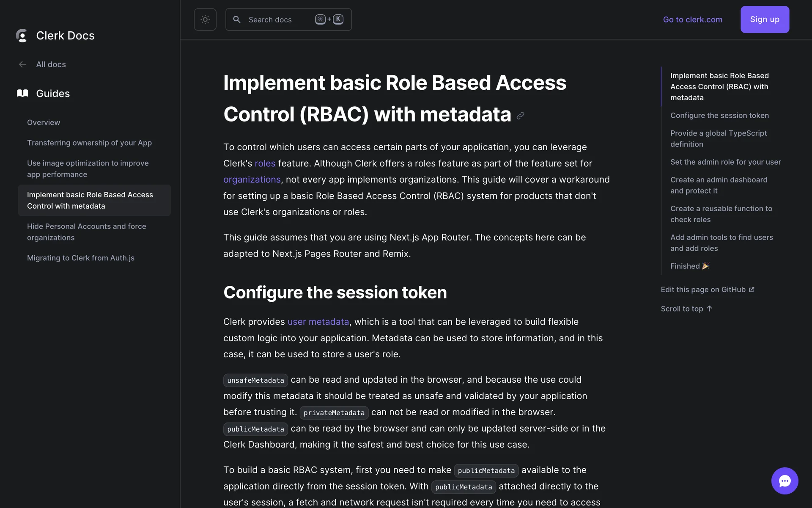Click the GitHub external link icon
The image size is (812, 508).
tap(752, 290)
